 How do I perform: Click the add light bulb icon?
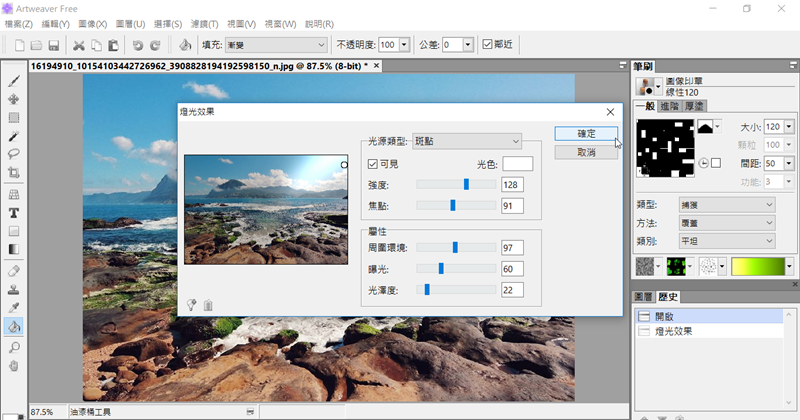pos(191,305)
